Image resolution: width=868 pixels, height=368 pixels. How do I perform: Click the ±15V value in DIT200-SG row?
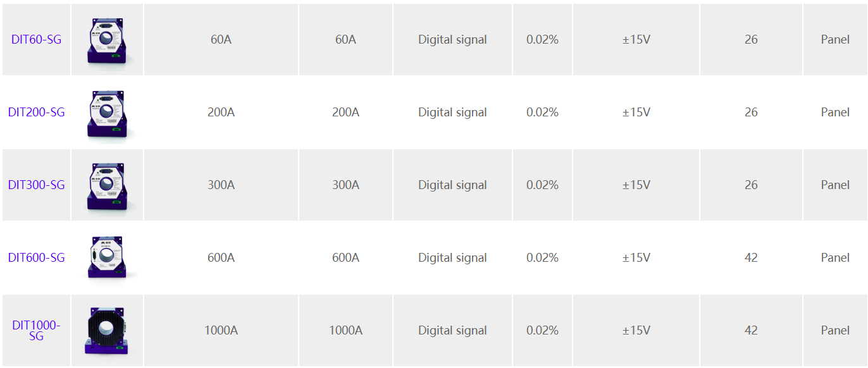coord(636,112)
